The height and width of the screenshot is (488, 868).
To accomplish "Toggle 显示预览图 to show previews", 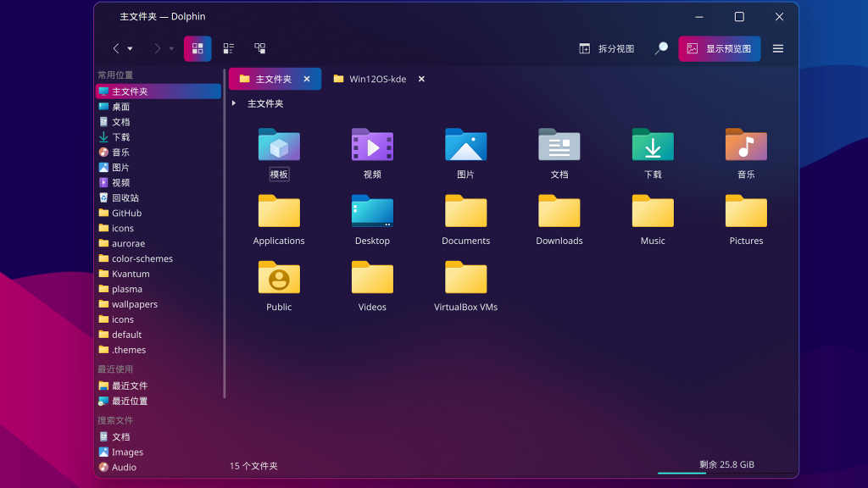I will click(x=719, y=48).
